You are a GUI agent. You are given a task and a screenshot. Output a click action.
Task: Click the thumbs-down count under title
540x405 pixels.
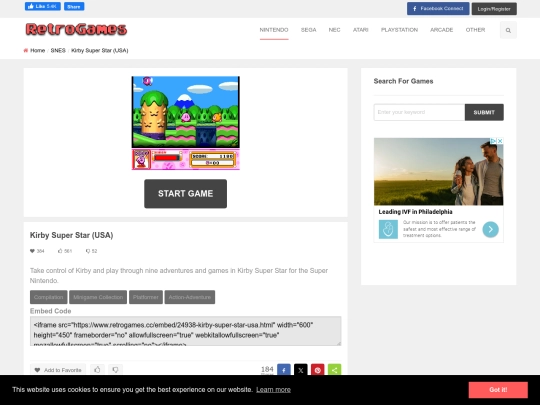click(x=91, y=251)
